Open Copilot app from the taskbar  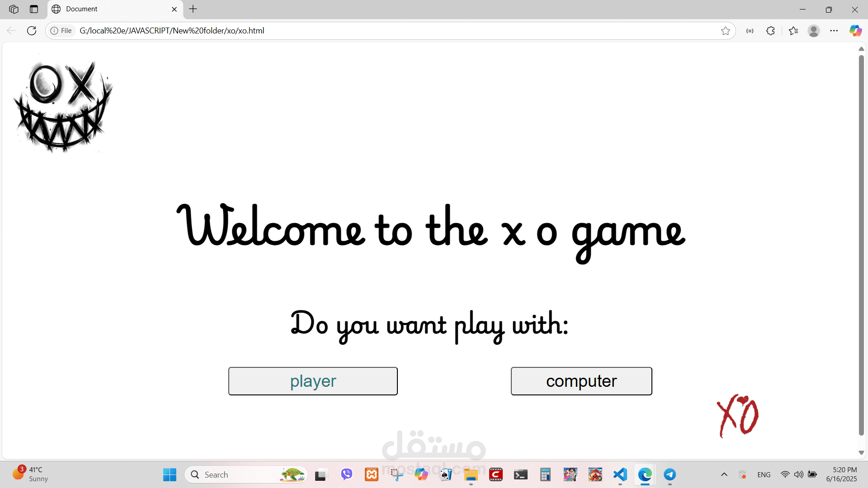pos(421,474)
